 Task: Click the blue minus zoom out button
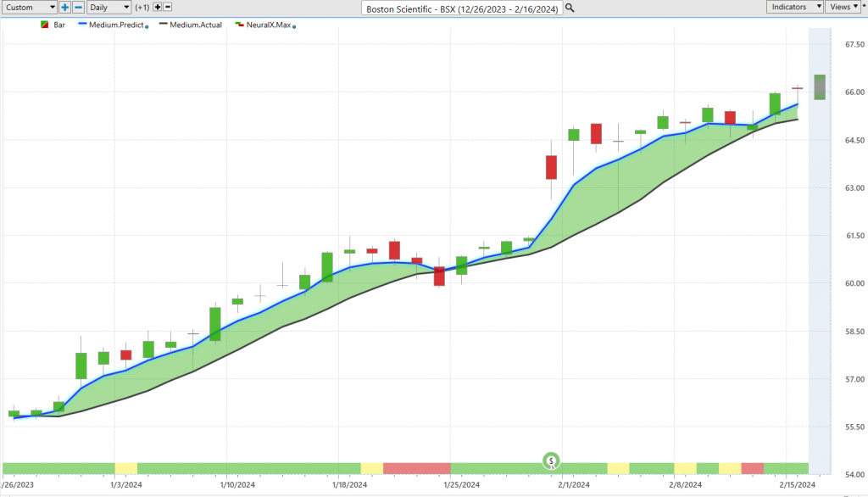(x=79, y=7)
